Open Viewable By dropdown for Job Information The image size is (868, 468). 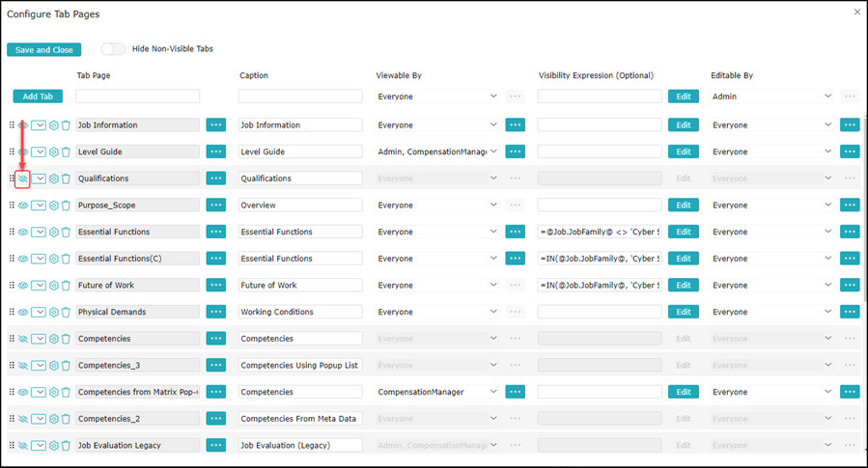437,125
